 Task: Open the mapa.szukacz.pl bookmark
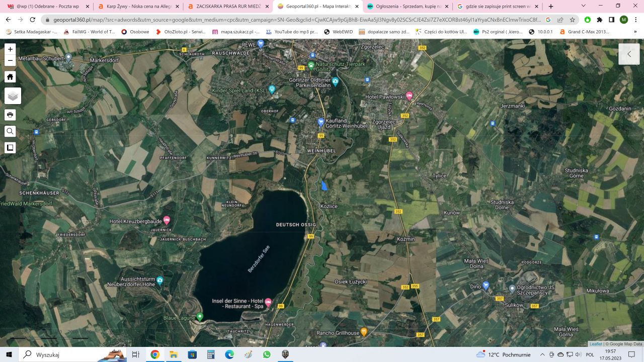pos(236,32)
